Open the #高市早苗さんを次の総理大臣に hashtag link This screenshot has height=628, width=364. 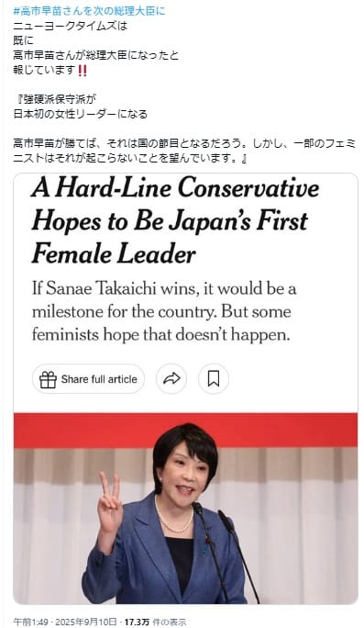pyautogui.click(x=89, y=11)
